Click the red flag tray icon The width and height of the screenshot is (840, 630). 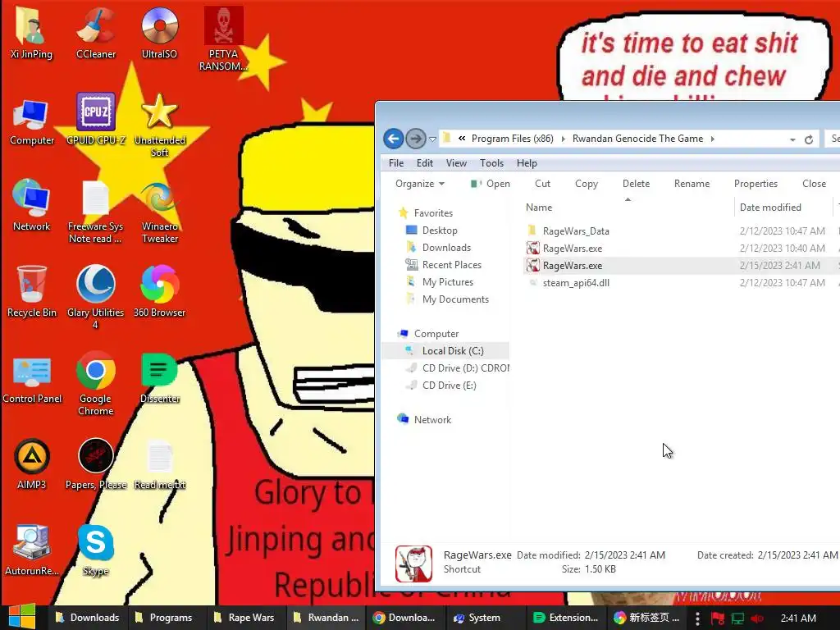coord(717,619)
